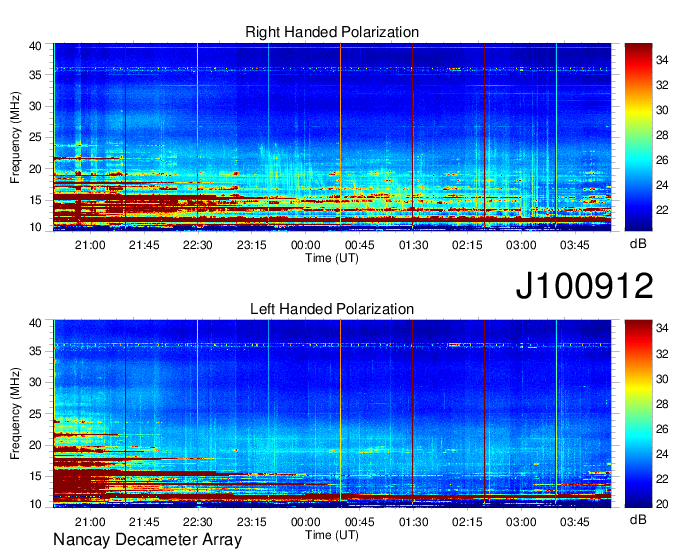
Task: Click the Left Handed spectrogram image
Action: click(x=332, y=414)
